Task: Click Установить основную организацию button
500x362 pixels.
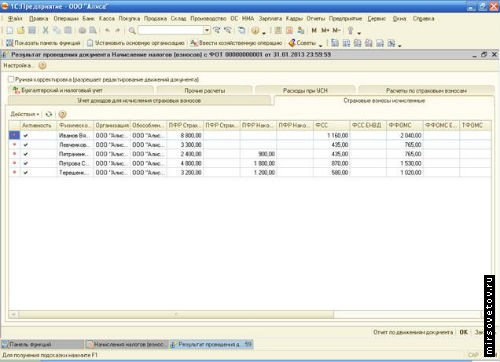Action: (136, 43)
